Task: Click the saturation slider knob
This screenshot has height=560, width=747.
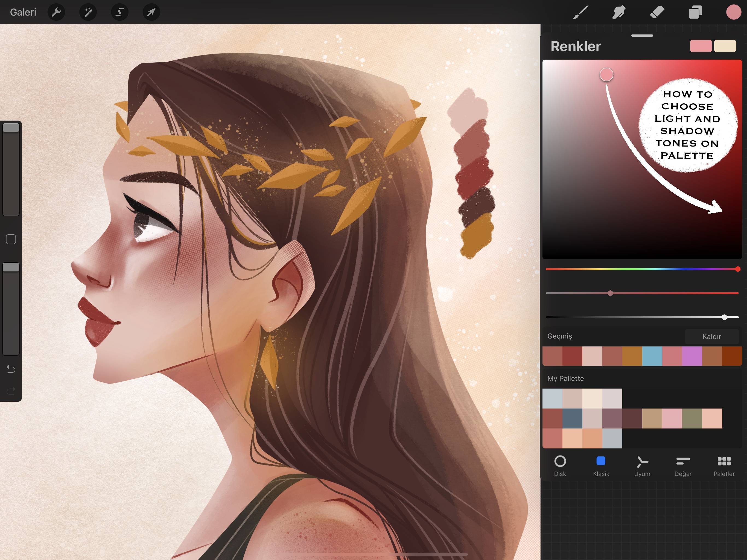Action: click(x=610, y=293)
